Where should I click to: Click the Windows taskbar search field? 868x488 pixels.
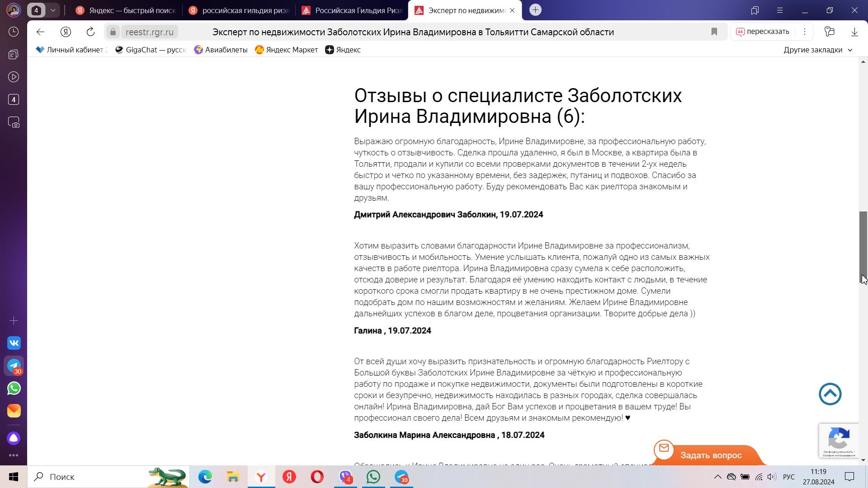tap(90, 477)
